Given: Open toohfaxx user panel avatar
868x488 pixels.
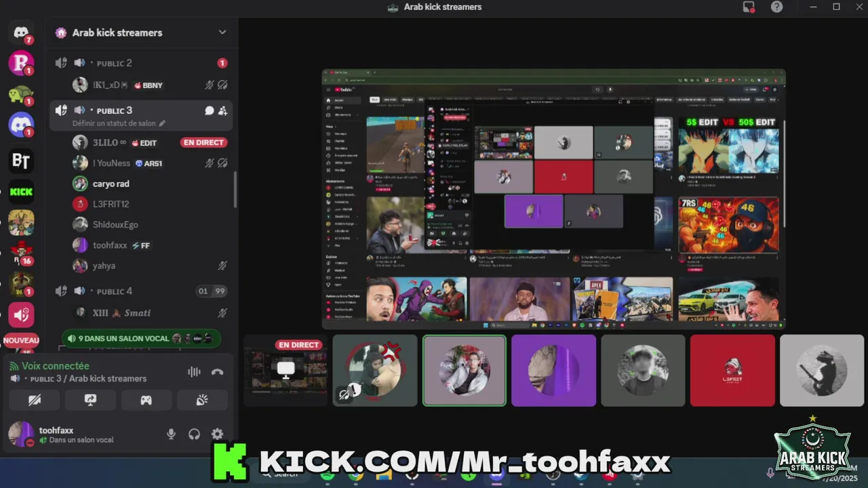Looking at the screenshot, I should pyautogui.click(x=21, y=434).
